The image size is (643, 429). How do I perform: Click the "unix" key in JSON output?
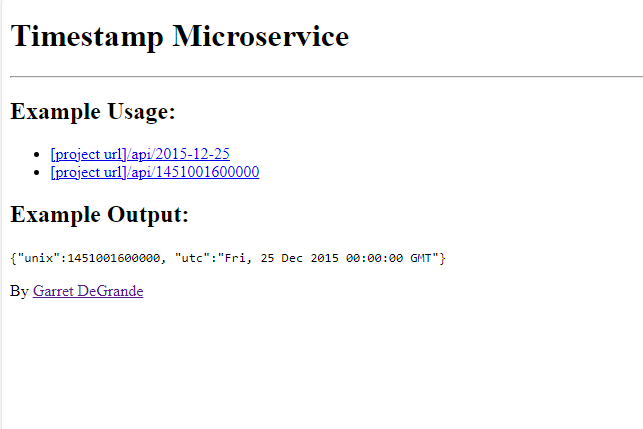(x=39, y=258)
